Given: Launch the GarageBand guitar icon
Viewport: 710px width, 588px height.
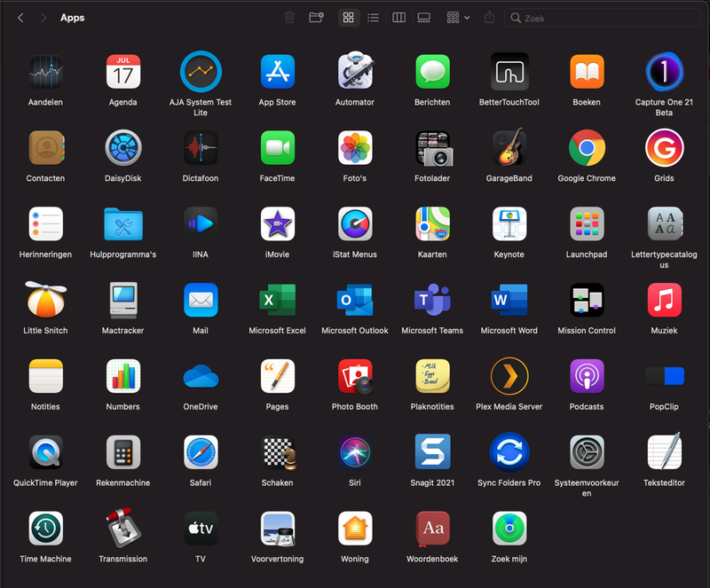Looking at the screenshot, I should coord(509,147).
